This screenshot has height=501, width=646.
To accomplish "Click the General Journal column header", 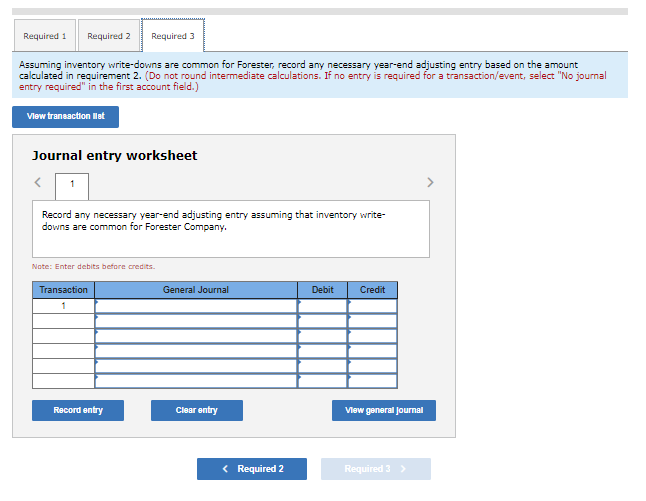I will click(196, 290).
